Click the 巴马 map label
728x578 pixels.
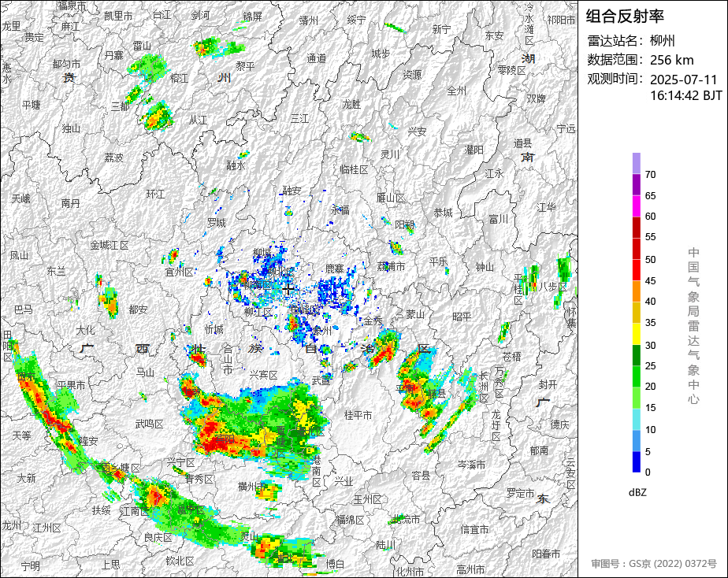click(24, 309)
